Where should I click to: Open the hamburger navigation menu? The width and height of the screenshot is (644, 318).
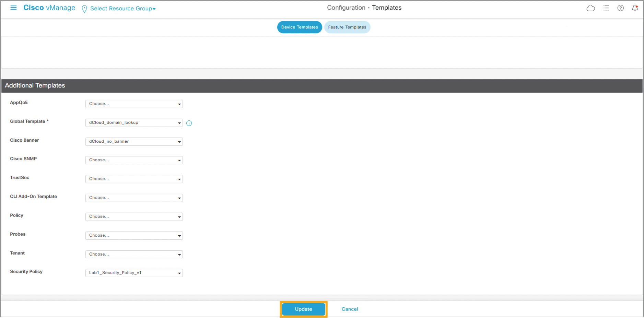point(14,8)
